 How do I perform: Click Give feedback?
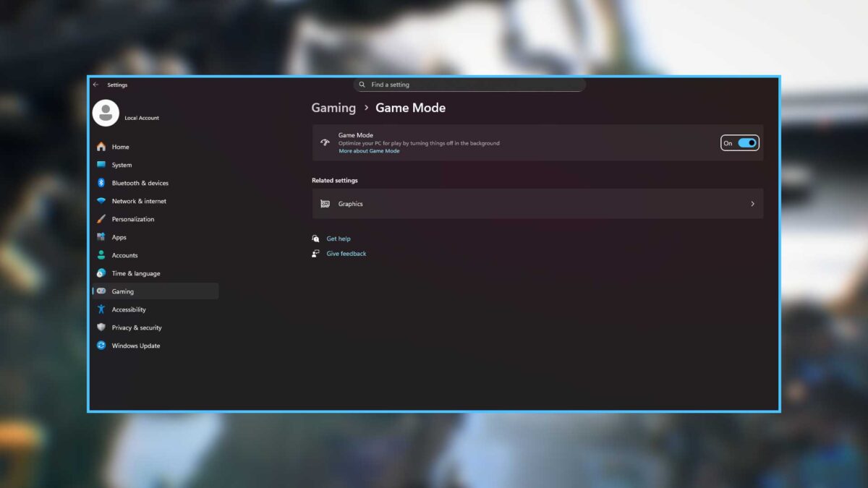click(346, 253)
